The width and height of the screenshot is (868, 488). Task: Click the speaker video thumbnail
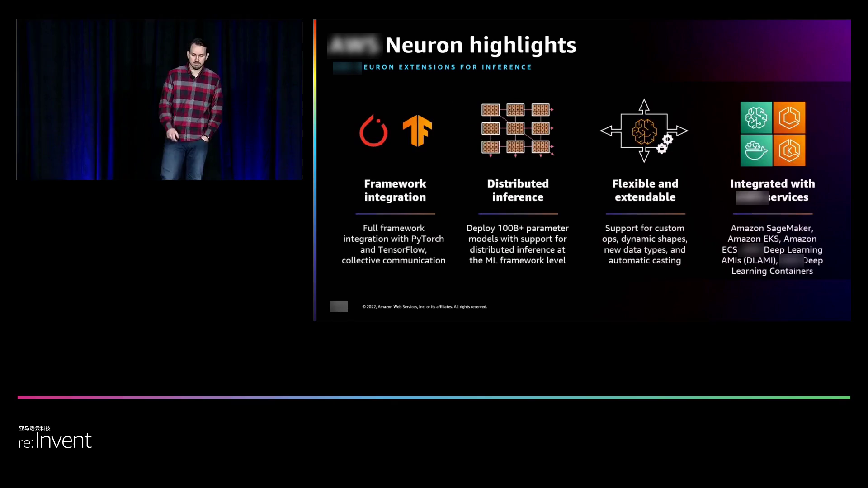click(159, 99)
